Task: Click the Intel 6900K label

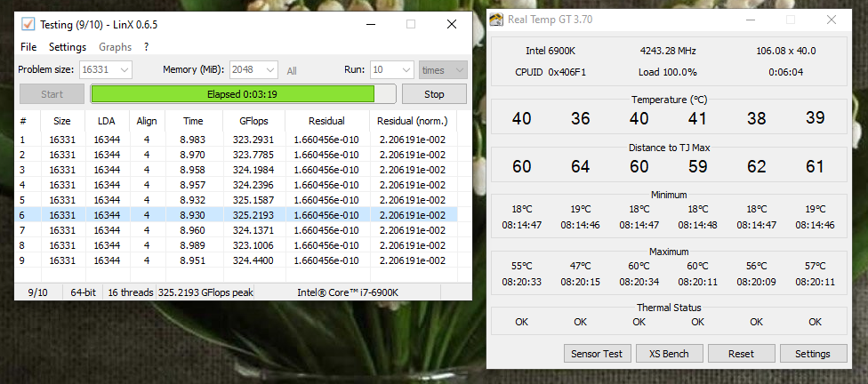Action: (x=551, y=51)
